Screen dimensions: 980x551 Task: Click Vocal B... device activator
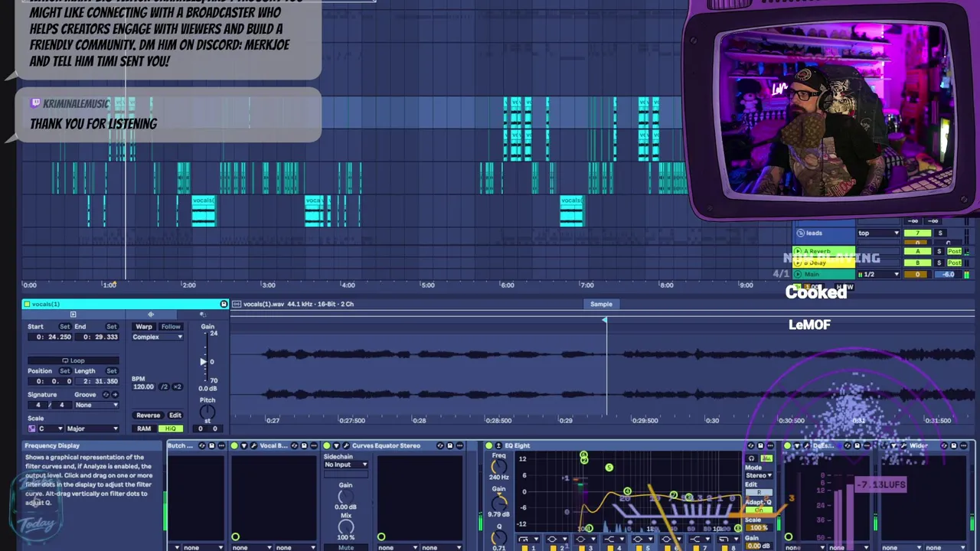point(234,445)
